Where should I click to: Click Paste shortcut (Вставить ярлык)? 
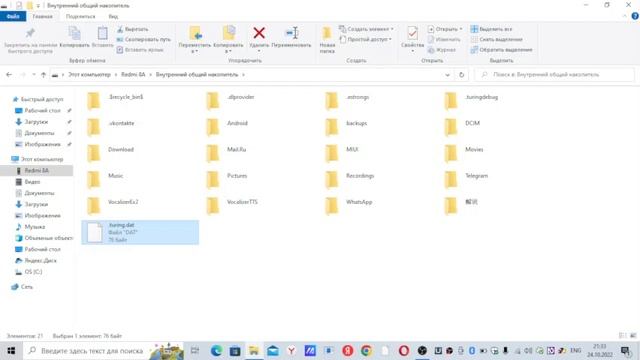click(x=140, y=50)
